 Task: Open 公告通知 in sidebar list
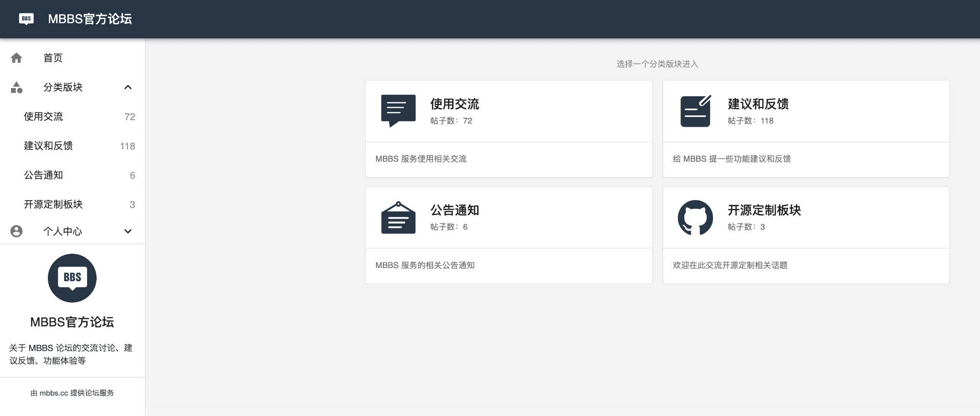[44, 175]
